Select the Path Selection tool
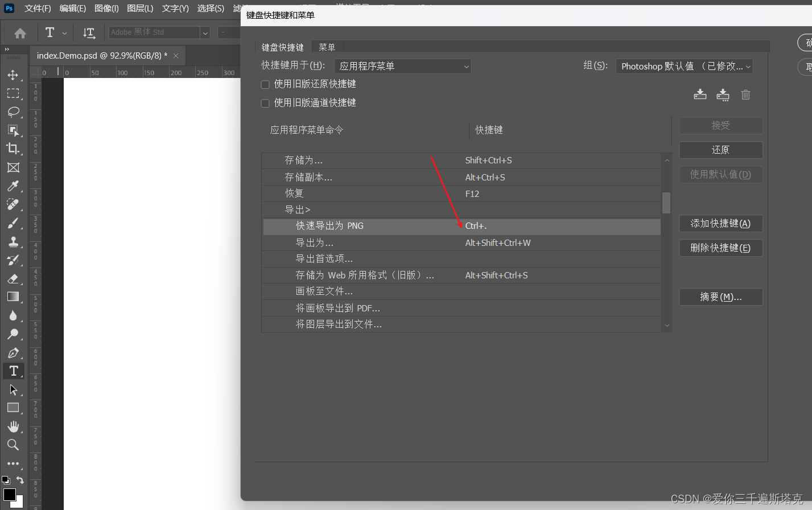Screen dimensions: 812x510 click(13, 390)
